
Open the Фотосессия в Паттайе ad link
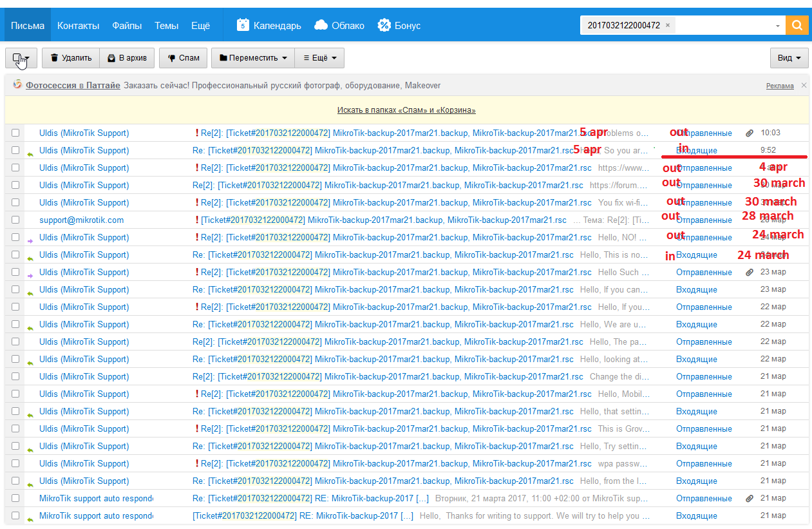(x=73, y=85)
